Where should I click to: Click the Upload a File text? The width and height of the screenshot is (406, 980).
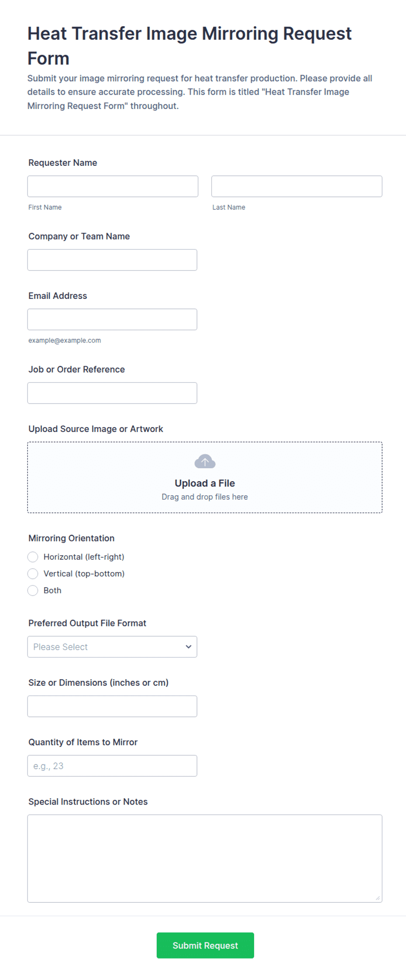205,483
